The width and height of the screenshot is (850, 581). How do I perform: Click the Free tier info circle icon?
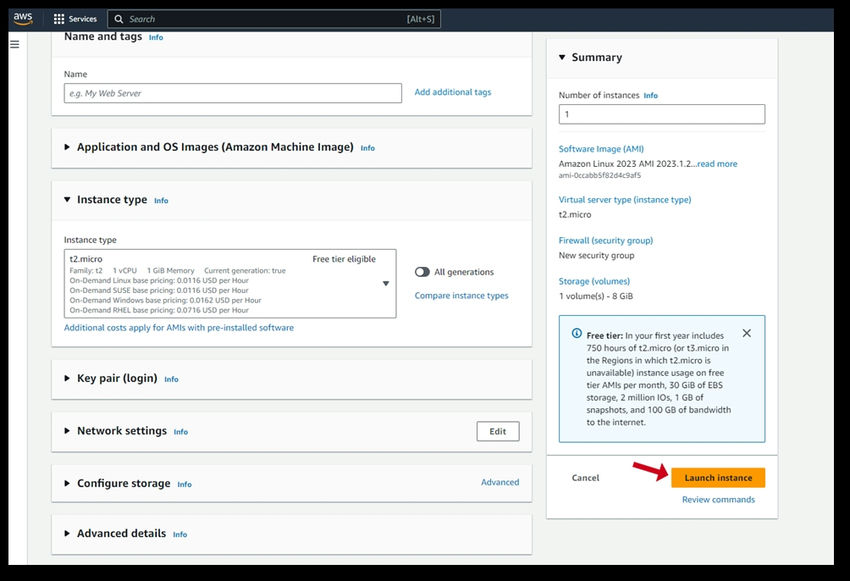[577, 333]
